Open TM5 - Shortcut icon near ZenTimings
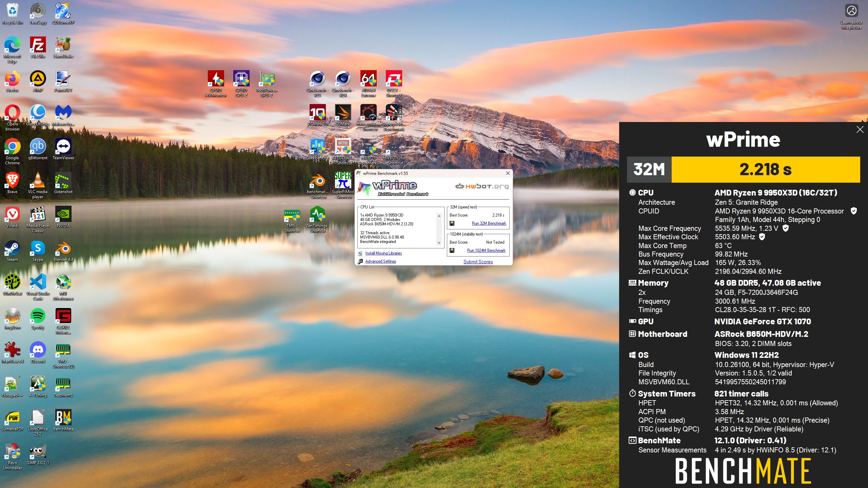868x488 pixels. [x=292, y=219]
